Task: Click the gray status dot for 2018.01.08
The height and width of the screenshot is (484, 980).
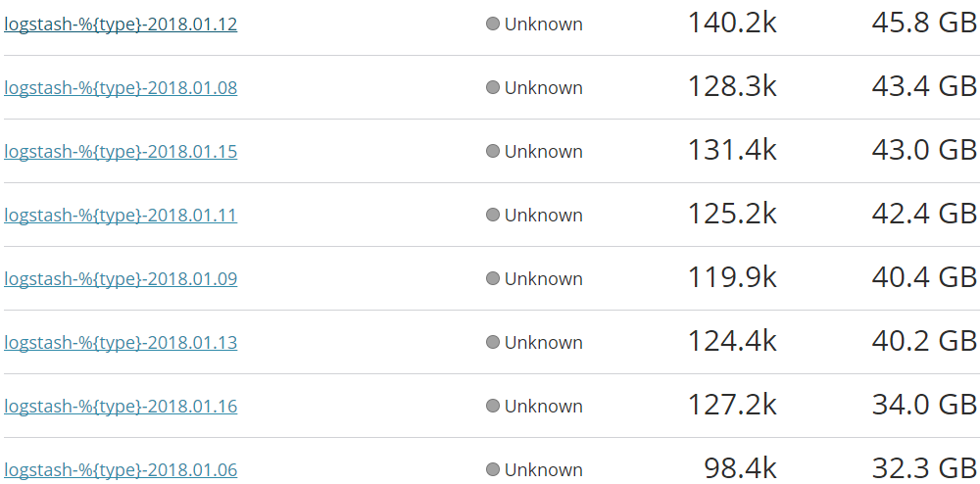Action: coord(493,87)
